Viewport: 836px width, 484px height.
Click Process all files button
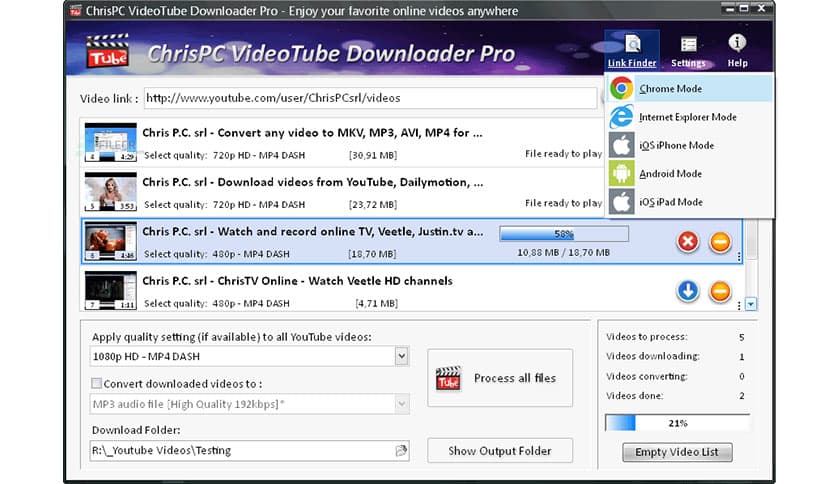coord(500,378)
